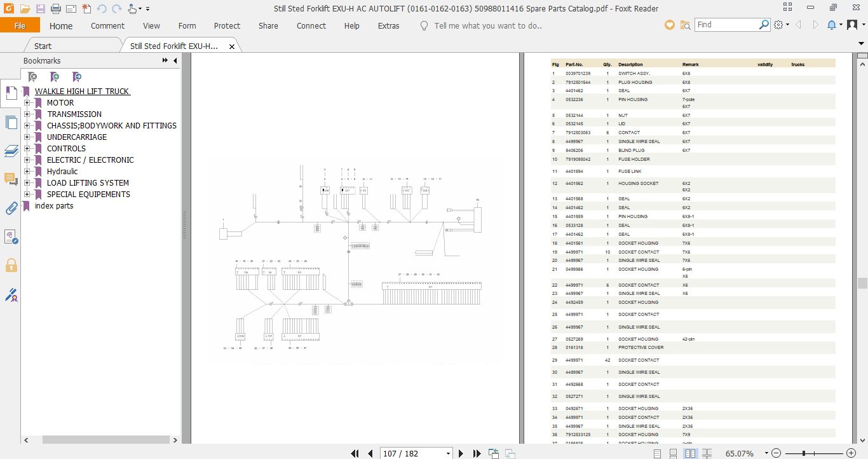
Task: Toggle facing pages view mode
Action: [690, 453]
